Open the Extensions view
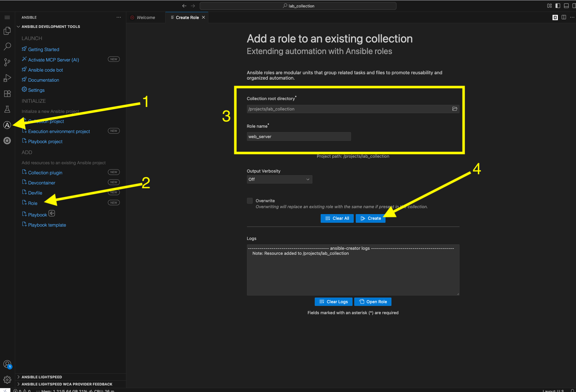The image size is (576, 392). pyautogui.click(x=7, y=94)
